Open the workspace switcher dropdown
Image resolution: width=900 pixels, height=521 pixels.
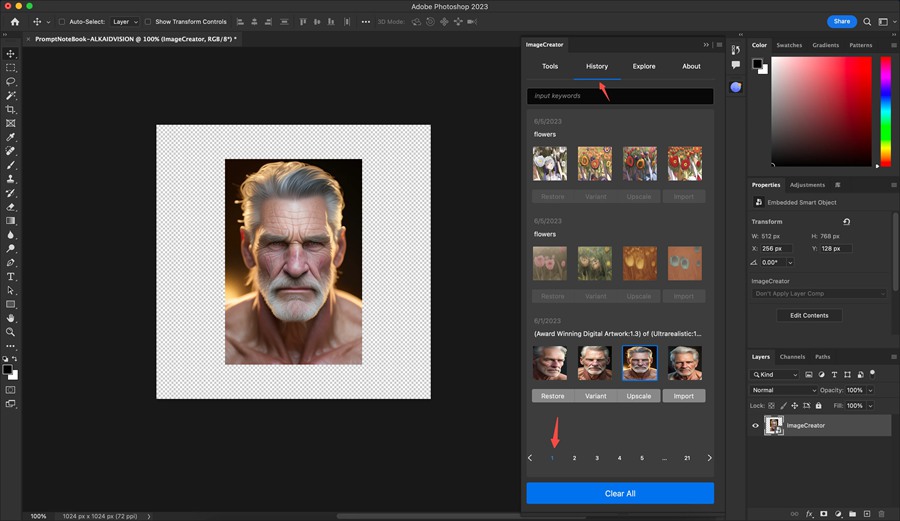(x=886, y=22)
